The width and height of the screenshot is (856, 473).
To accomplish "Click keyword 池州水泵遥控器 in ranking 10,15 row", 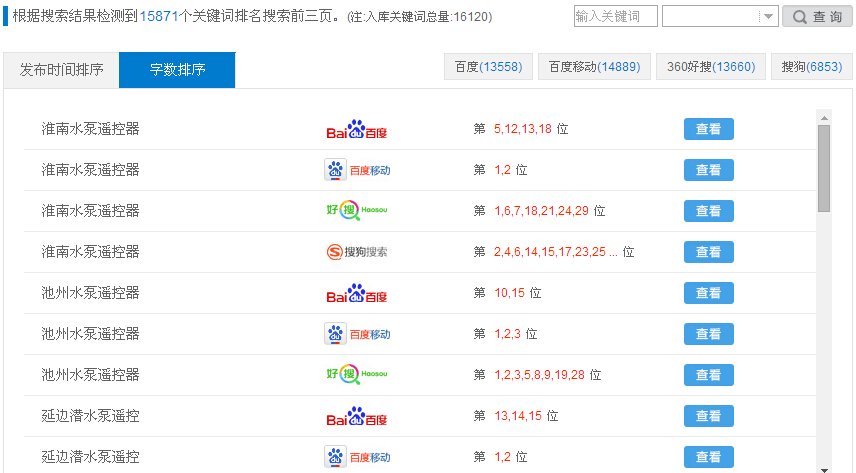I will coord(91,293).
